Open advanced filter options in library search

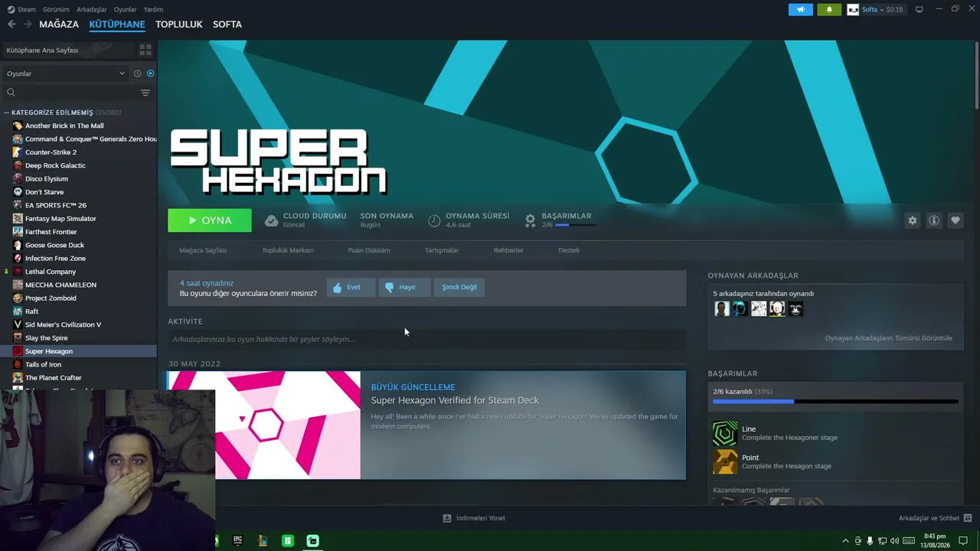pos(145,93)
